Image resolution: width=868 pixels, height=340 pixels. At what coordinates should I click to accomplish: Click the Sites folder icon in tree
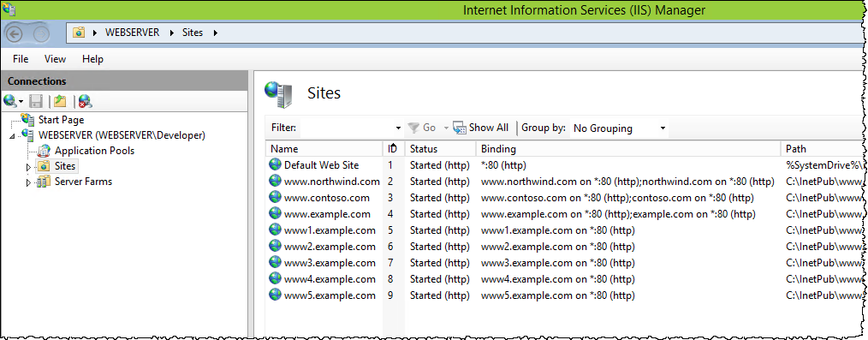click(45, 165)
